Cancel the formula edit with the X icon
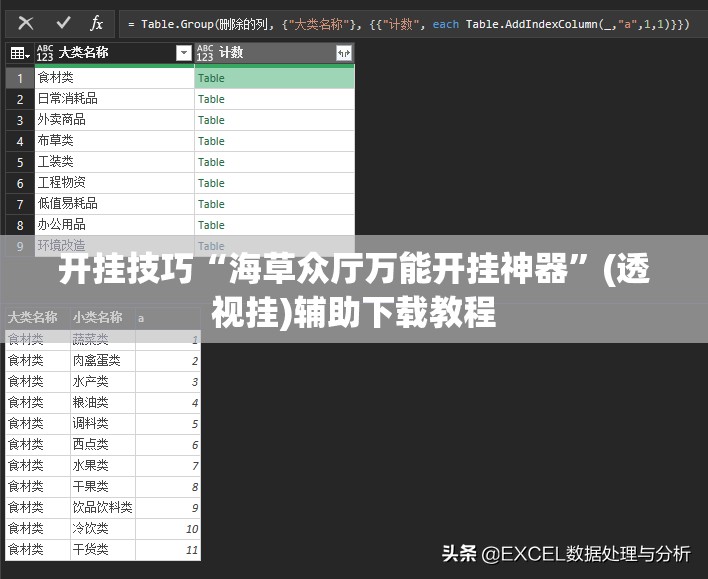Viewport: 708px width, 579px height. [26, 23]
